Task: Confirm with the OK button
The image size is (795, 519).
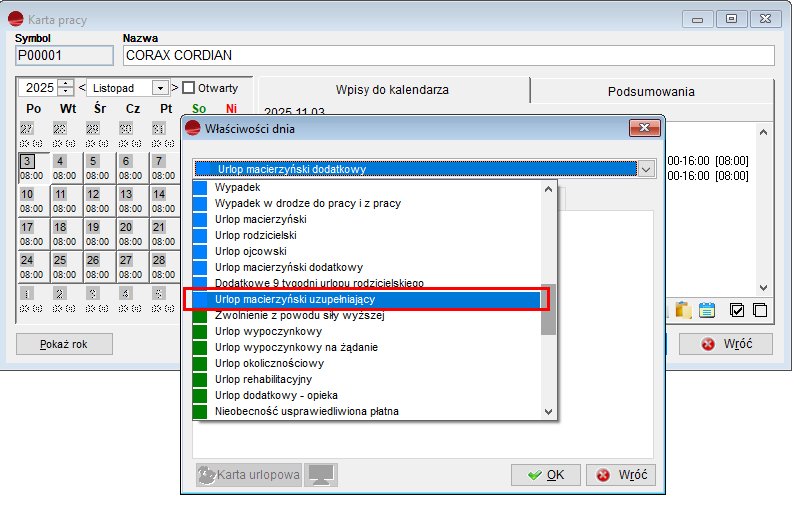Action: [x=546, y=475]
